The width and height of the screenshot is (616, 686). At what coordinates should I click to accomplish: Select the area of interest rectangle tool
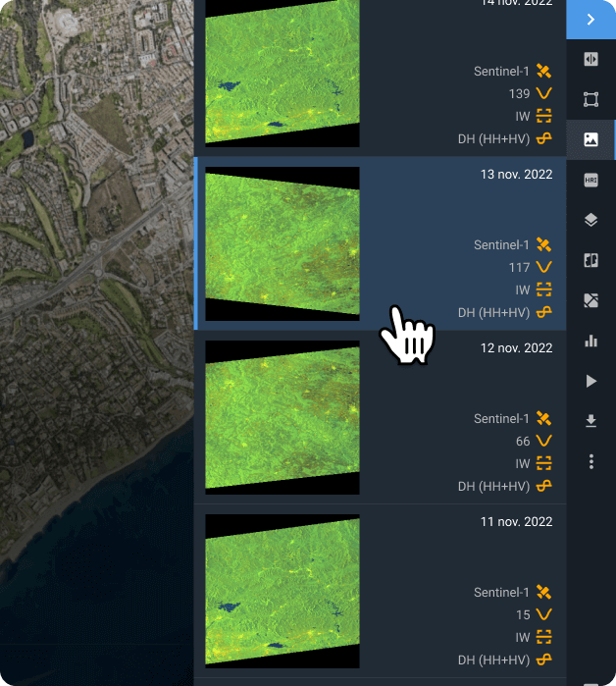(x=590, y=99)
